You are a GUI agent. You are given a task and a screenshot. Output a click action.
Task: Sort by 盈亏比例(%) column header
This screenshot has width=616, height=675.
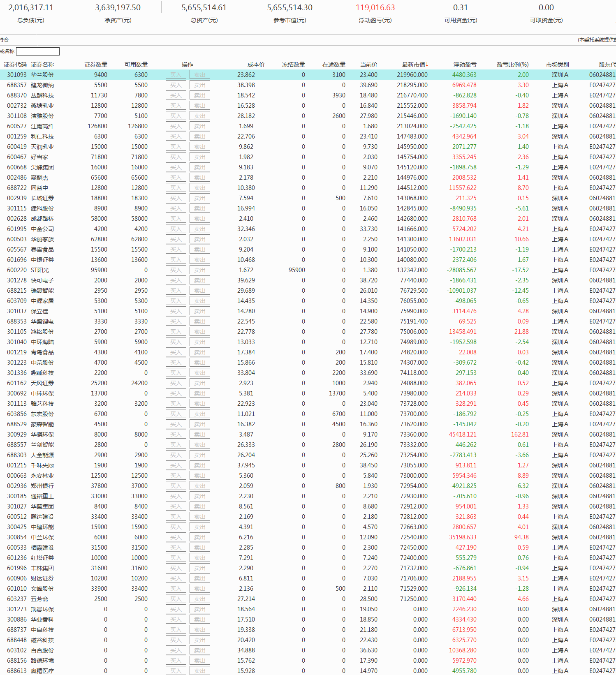click(512, 65)
